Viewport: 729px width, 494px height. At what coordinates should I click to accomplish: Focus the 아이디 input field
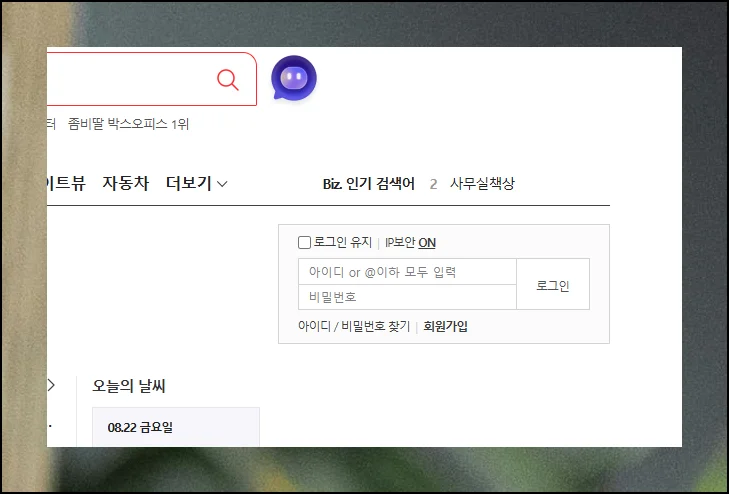[406, 272]
